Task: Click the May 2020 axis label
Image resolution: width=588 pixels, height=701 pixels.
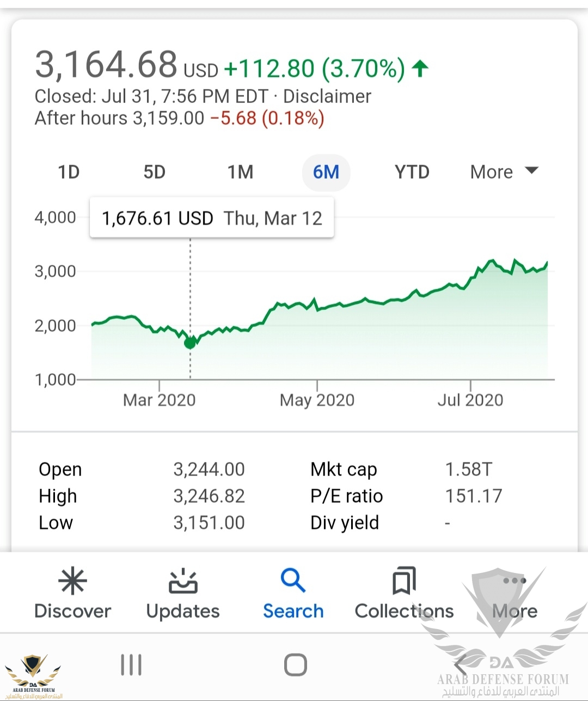Action: click(x=317, y=400)
